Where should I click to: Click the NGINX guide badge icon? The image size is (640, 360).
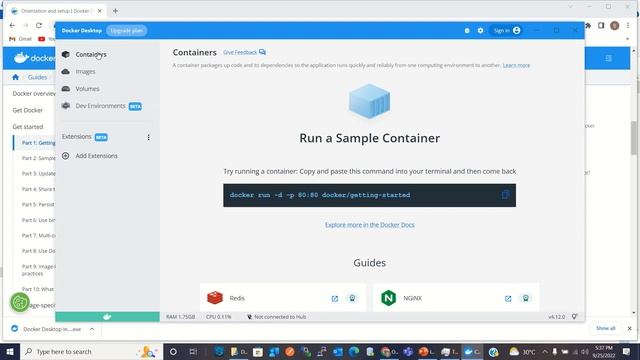pos(526,298)
